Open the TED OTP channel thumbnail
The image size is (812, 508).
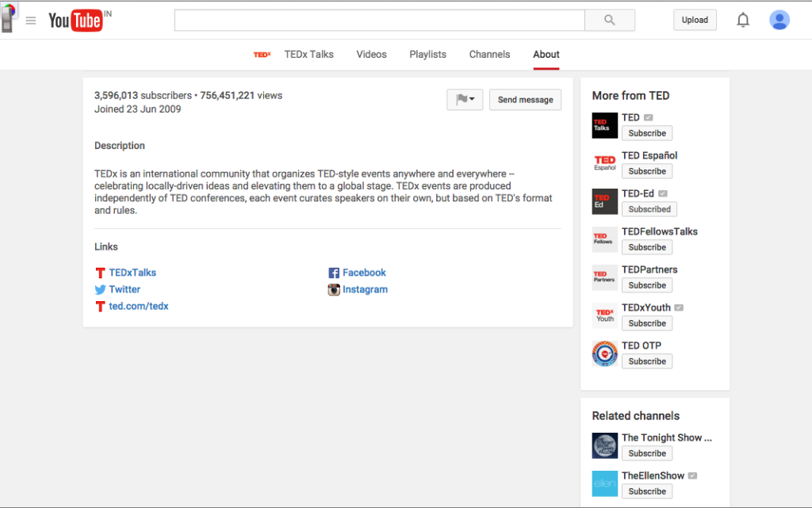[605, 353]
